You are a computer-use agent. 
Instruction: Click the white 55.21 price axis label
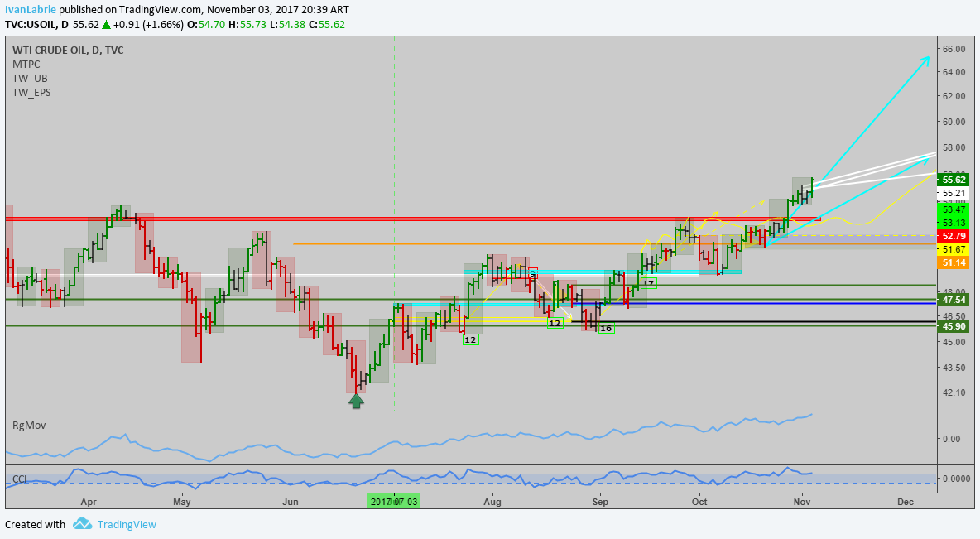[x=954, y=194]
